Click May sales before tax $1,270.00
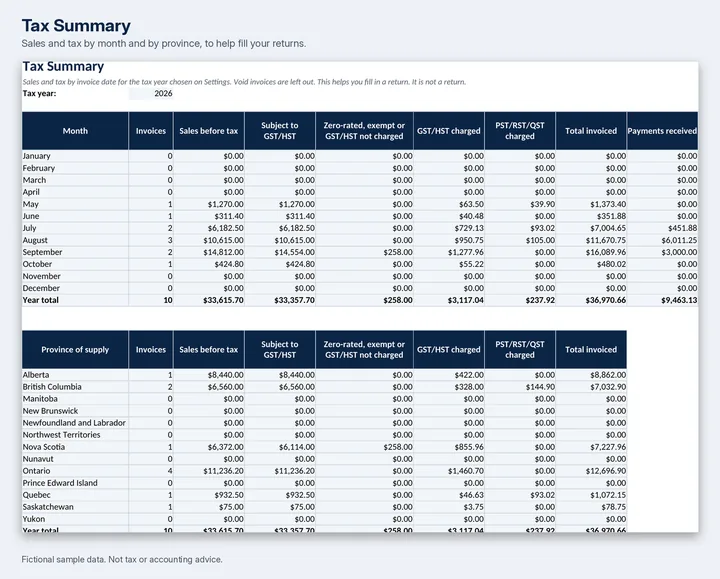The image size is (720, 579). (225, 204)
